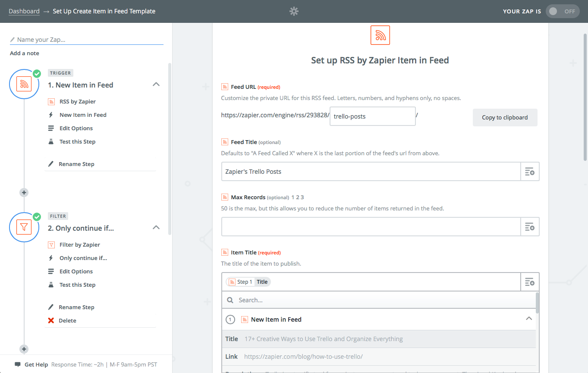The height and width of the screenshot is (373, 588).
Task: Select New Item in Feed trigger option
Action: point(83,115)
